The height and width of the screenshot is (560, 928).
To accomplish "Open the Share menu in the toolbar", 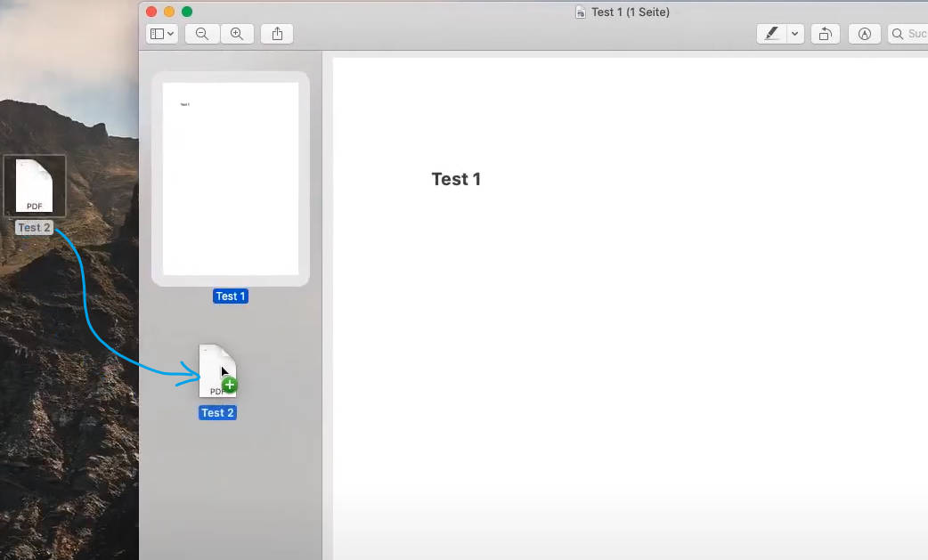I will 277,34.
